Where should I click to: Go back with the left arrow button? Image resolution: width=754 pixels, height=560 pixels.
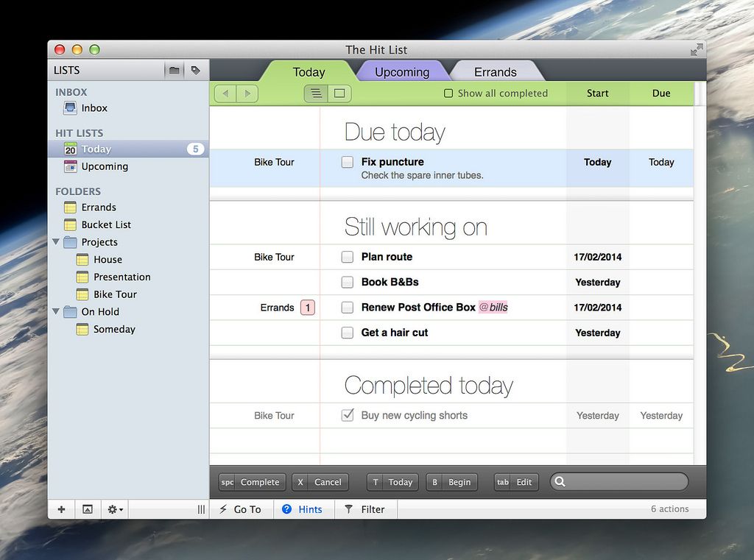(x=225, y=93)
